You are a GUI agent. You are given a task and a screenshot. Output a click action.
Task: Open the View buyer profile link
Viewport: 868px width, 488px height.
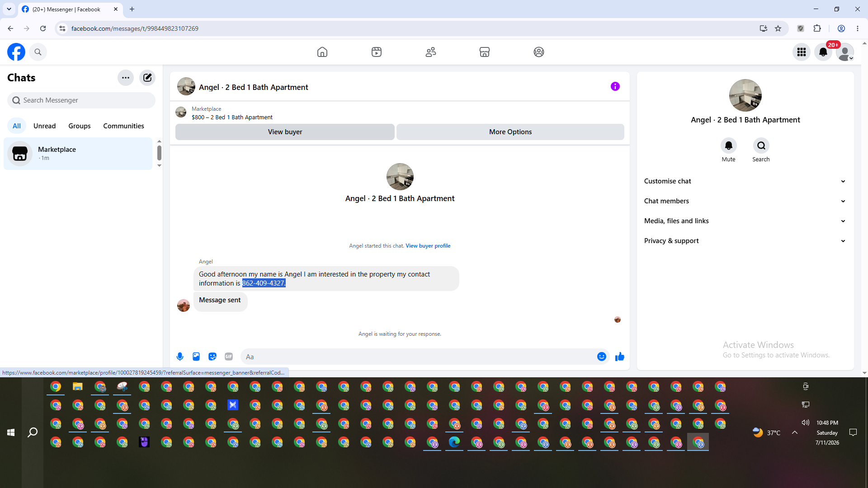click(x=428, y=246)
